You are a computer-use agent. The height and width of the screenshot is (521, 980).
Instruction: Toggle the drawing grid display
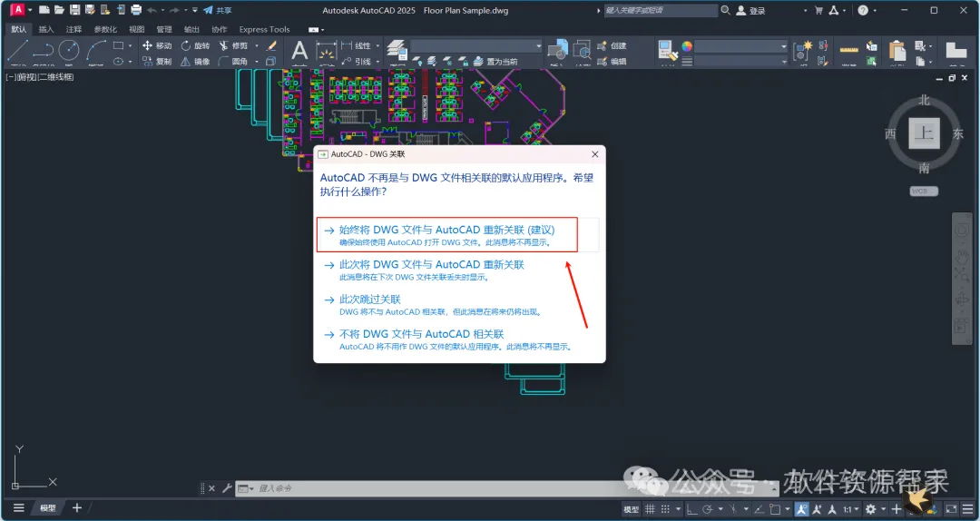coord(650,509)
